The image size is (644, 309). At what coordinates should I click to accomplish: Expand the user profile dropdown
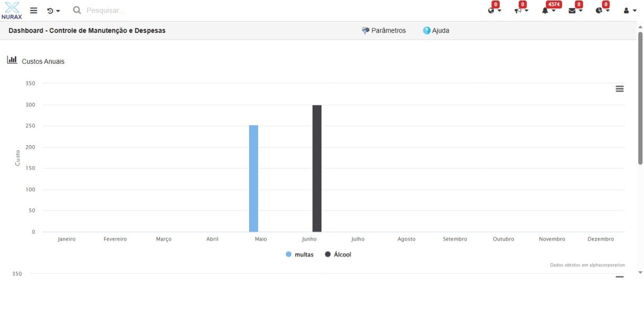(x=629, y=10)
